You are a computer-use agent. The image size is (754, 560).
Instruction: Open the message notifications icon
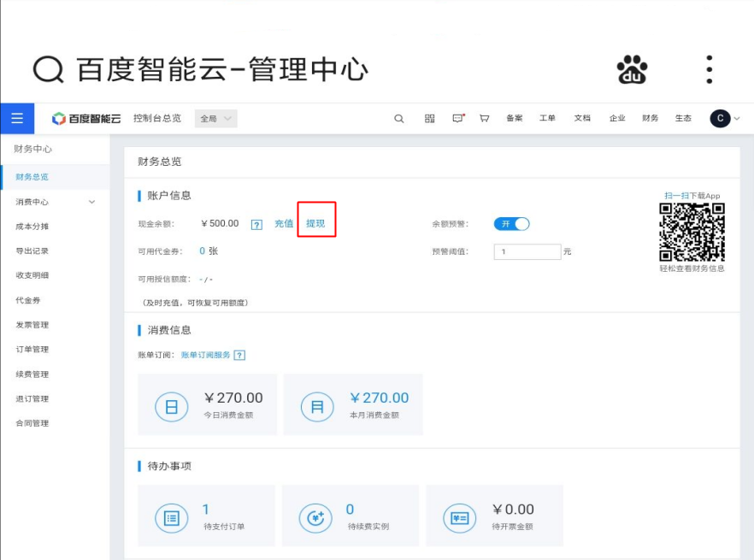click(458, 118)
